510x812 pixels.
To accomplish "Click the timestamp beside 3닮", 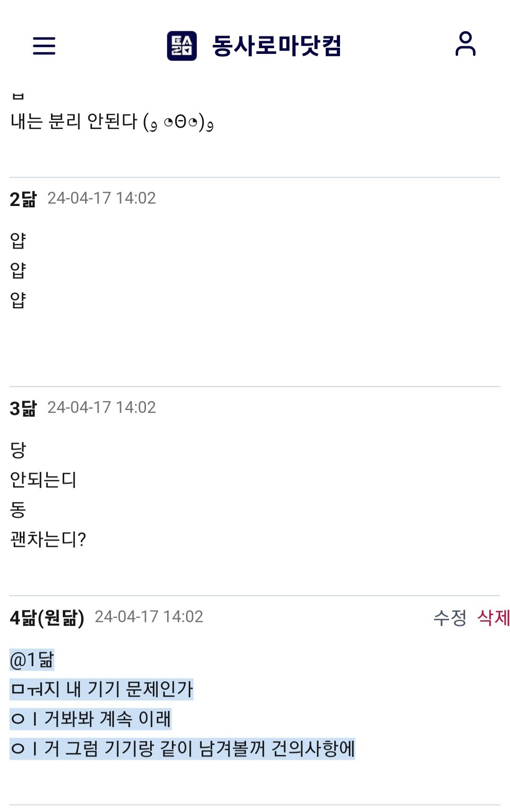I will tap(102, 408).
